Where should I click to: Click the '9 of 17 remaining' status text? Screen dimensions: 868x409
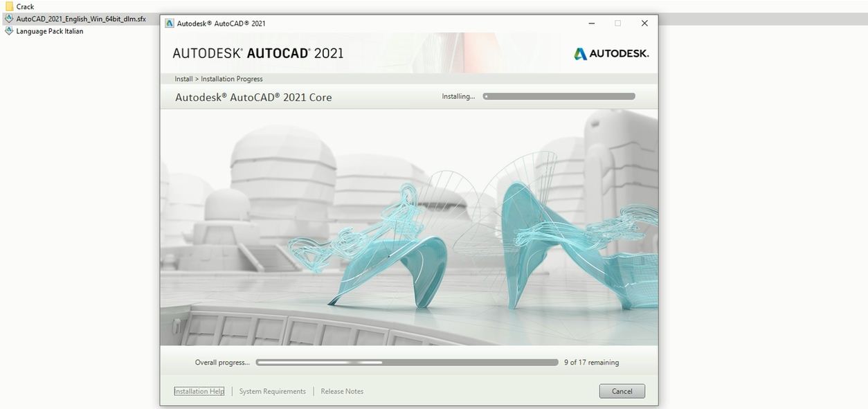591,363
